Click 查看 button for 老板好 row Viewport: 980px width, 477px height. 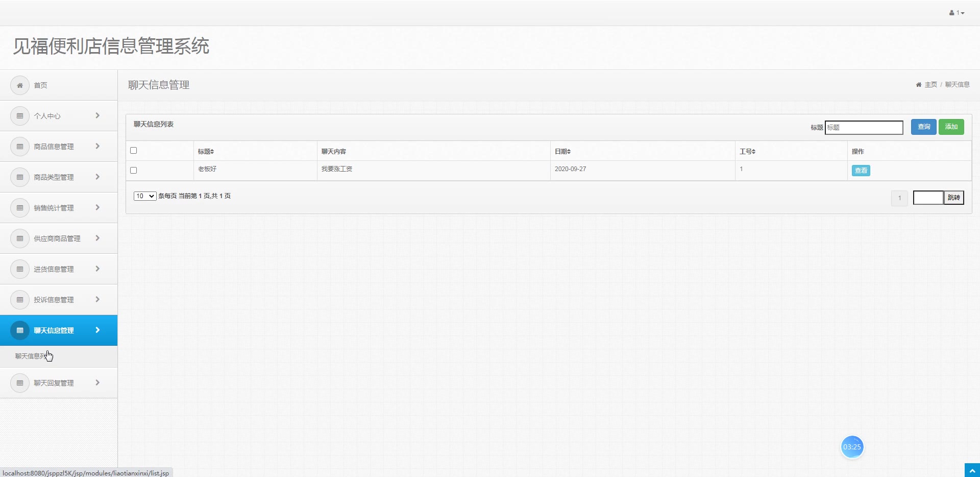click(861, 171)
